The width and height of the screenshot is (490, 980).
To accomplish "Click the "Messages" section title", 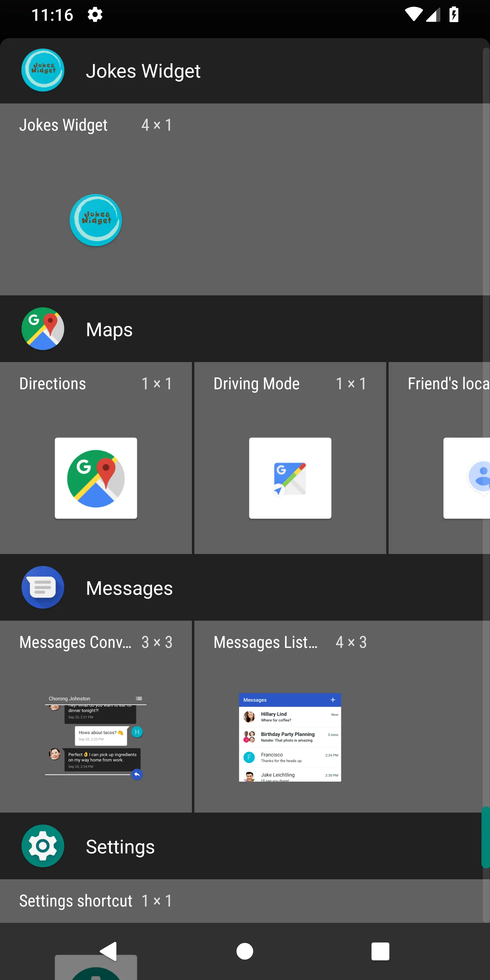I will [x=129, y=588].
